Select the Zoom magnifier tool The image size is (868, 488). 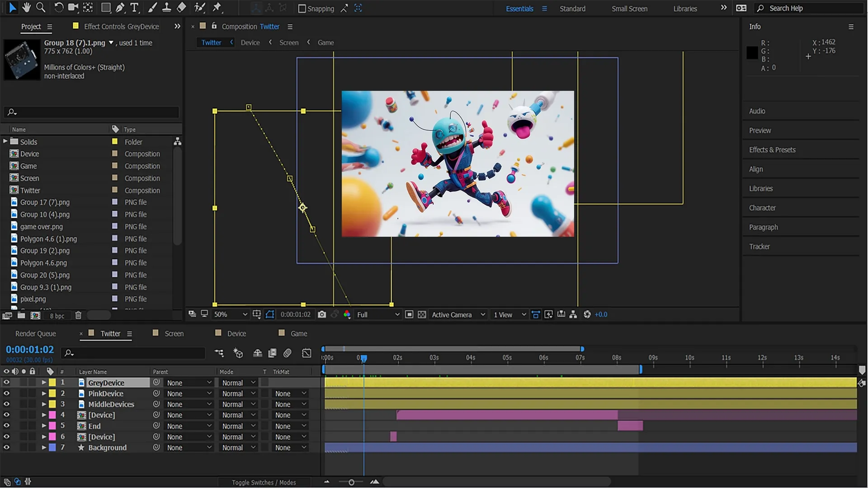click(x=41, y=8)
